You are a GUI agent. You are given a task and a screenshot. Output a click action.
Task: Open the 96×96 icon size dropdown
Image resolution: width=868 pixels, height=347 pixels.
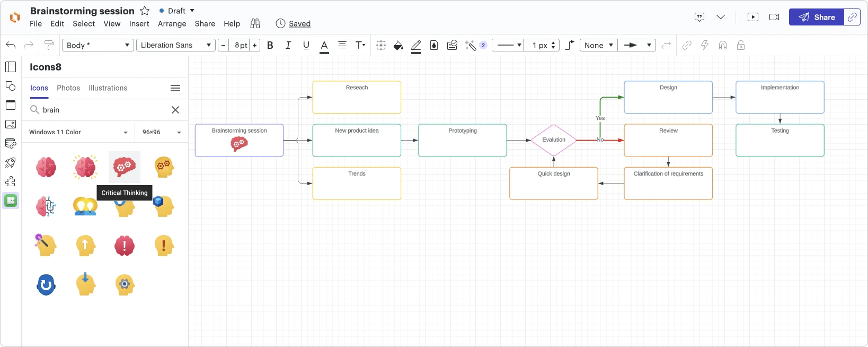tap(162, 132)
